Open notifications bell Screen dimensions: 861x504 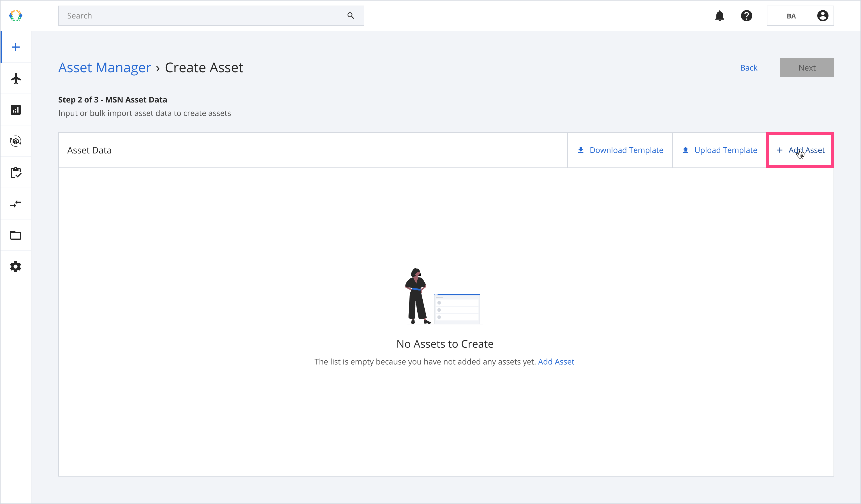[x=719, y=16]
